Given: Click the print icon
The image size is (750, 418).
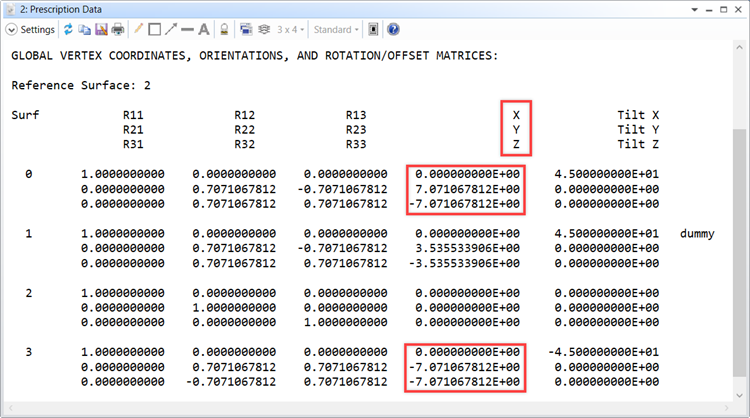Looking at the screenshot, I should (118, 30).
